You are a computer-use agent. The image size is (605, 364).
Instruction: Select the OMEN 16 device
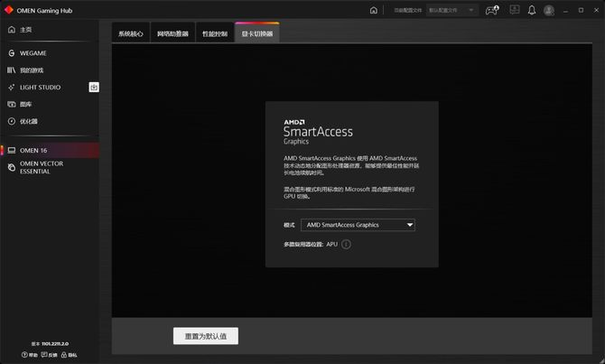(x=50, y=150)
